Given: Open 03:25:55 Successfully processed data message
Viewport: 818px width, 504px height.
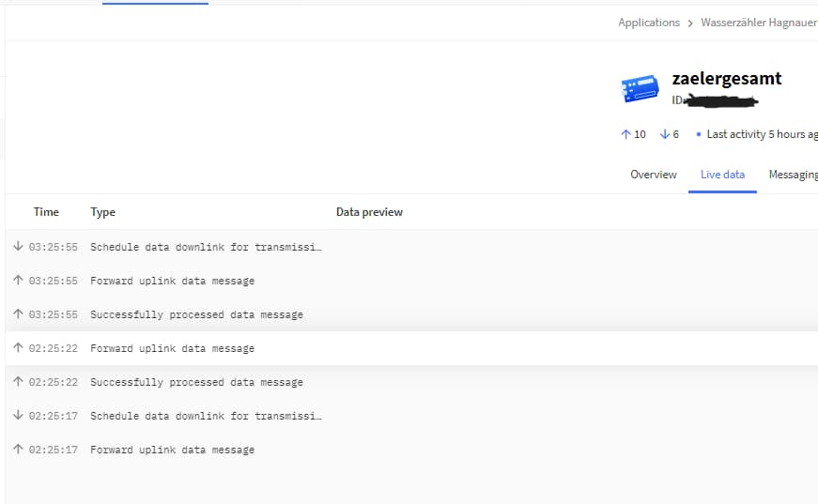Looking at the screenshot, I should (411, 314).
